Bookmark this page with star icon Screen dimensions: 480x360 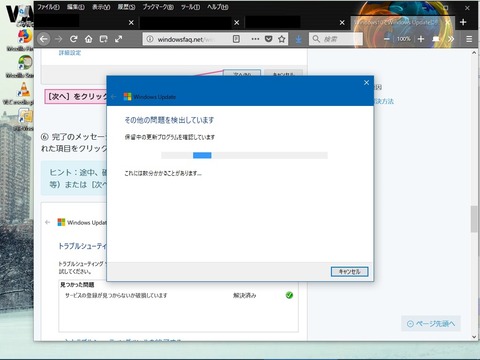[282, 39]
